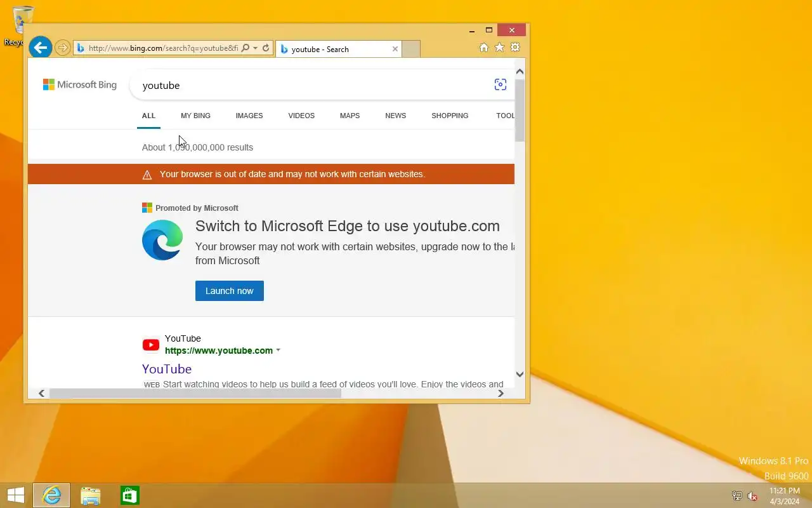Minimize the Internet Explorer window
The width and height of the screenshot is (812, 508).
[471, 30]
